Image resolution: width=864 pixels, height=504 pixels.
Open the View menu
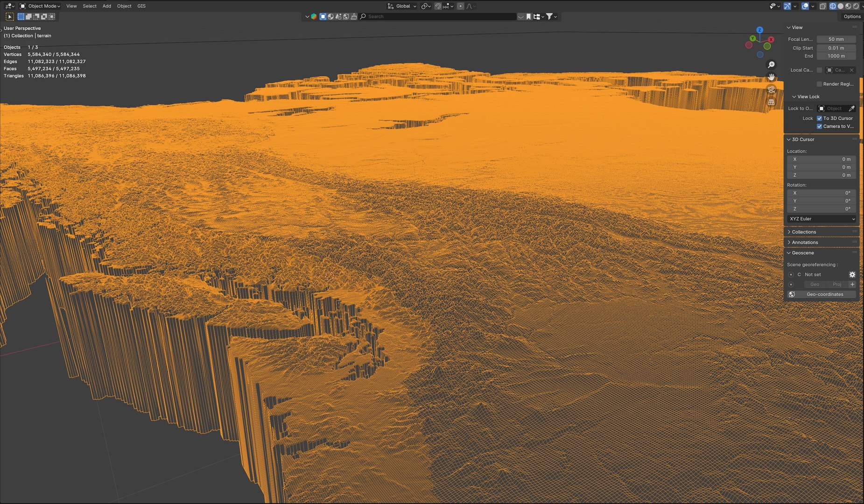pos(71,6)
